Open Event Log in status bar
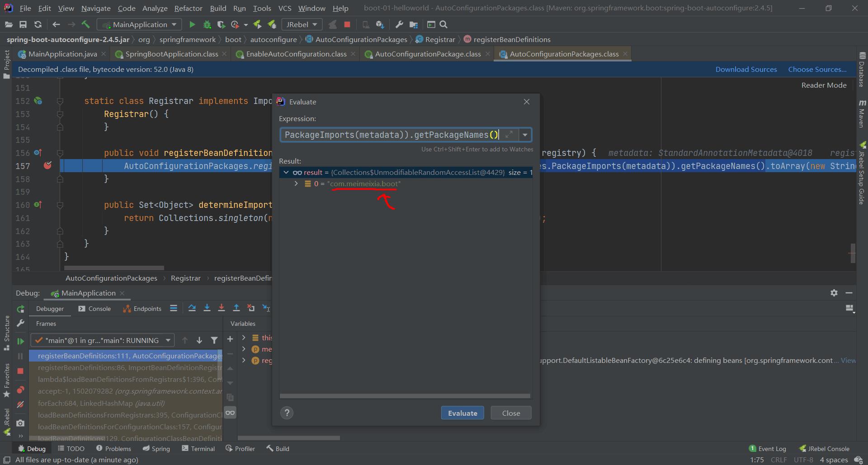 (x=768, y=448)
